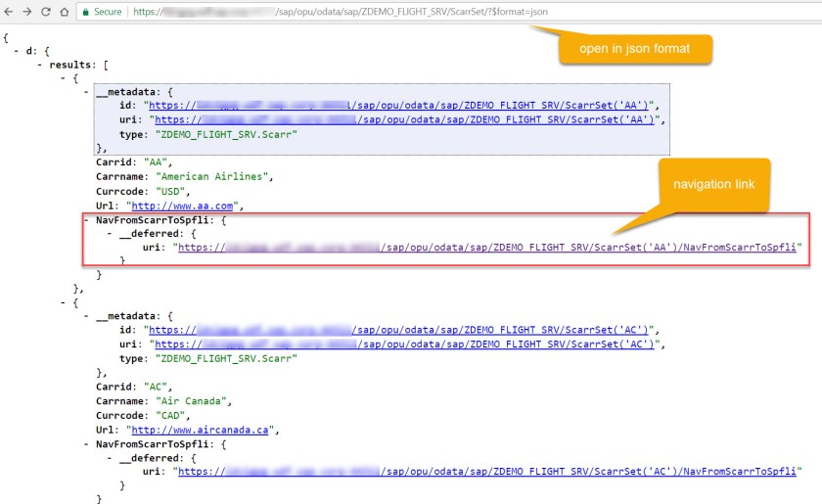Select the Carrid value "AC"

click(x=156, y=387)
